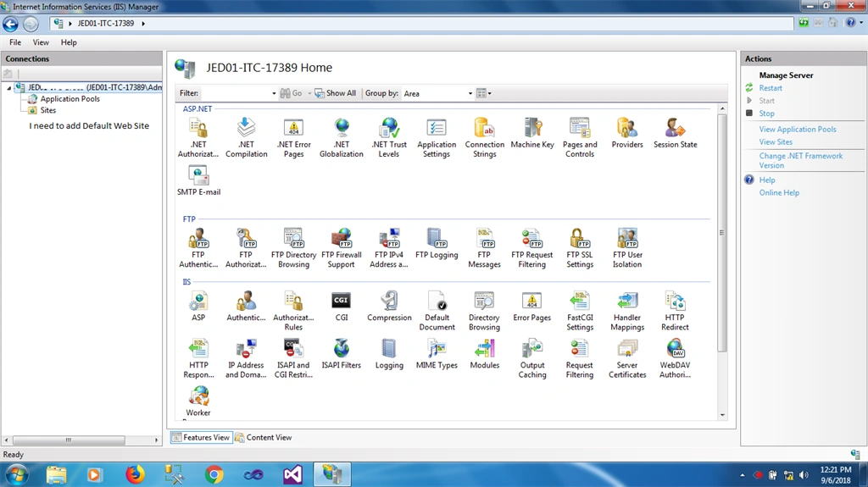This screenshot has width=868, height=487.
Task: Open the Server Certificates feature
Action: (x=627, y=358)
